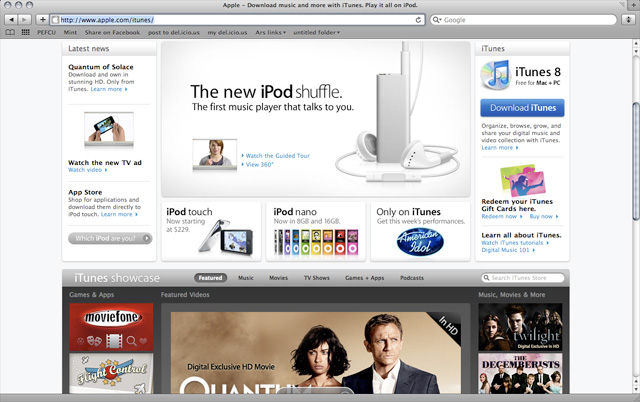The image size is (640, 402).
Task: Open the bookmarks book icon
Action: [10, 32]
